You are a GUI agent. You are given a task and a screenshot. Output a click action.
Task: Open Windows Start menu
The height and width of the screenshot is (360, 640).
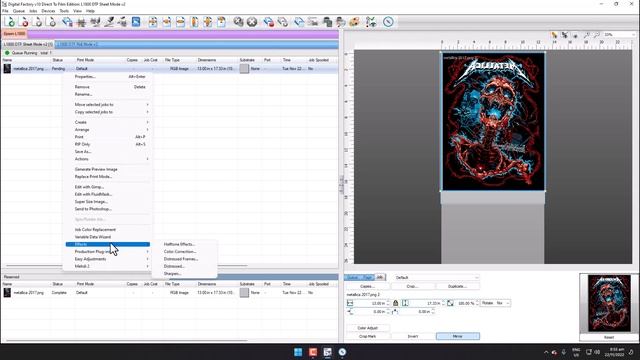(x=298, y=352)
